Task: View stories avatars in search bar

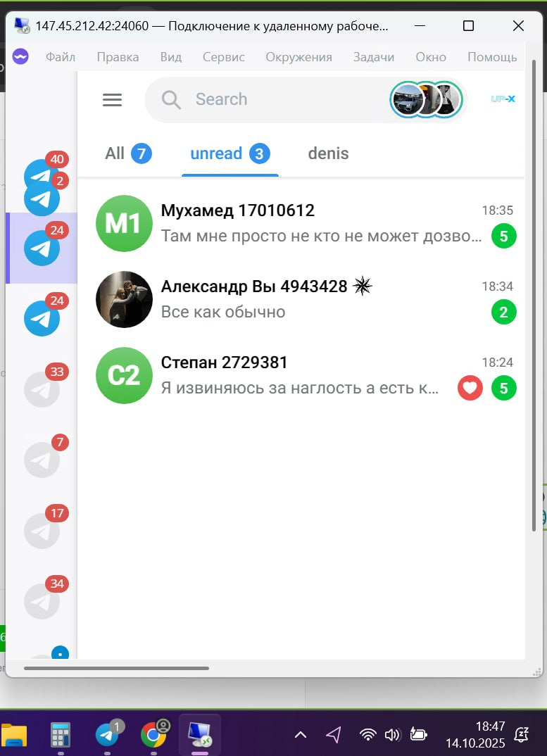Action: tap(427, 99)
